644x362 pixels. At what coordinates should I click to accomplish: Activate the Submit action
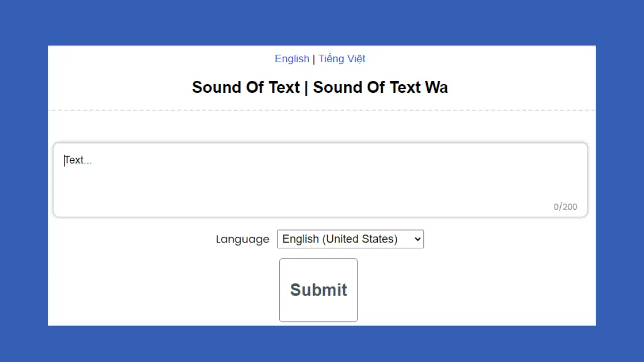(318, 290)
